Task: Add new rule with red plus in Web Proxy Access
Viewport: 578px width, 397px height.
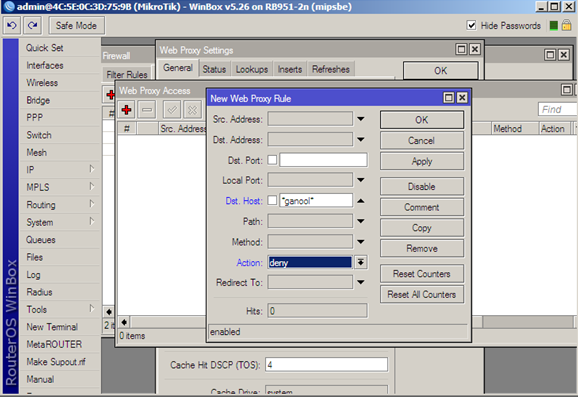Action: [126, 109]
